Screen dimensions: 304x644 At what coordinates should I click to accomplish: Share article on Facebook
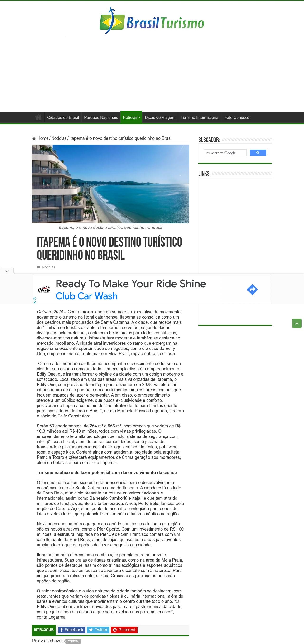tap(72, 630)
